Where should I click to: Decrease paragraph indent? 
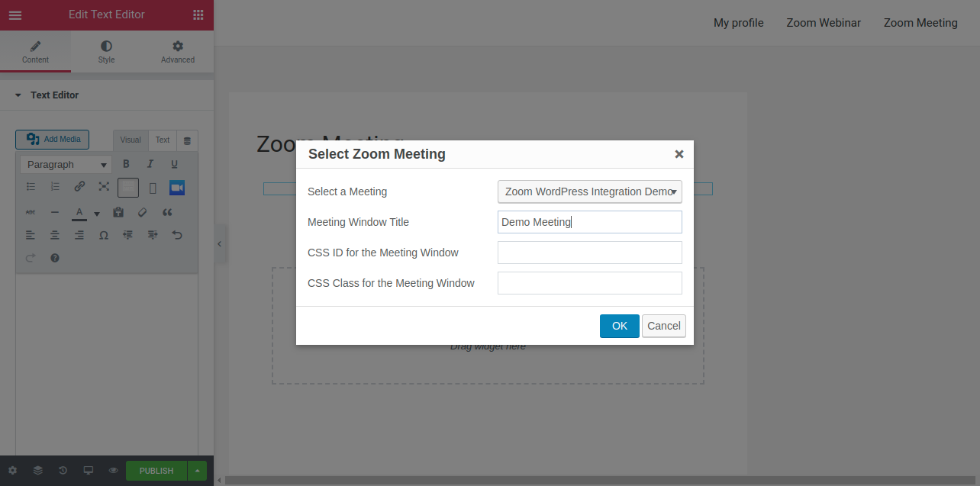tap(128, 235)
